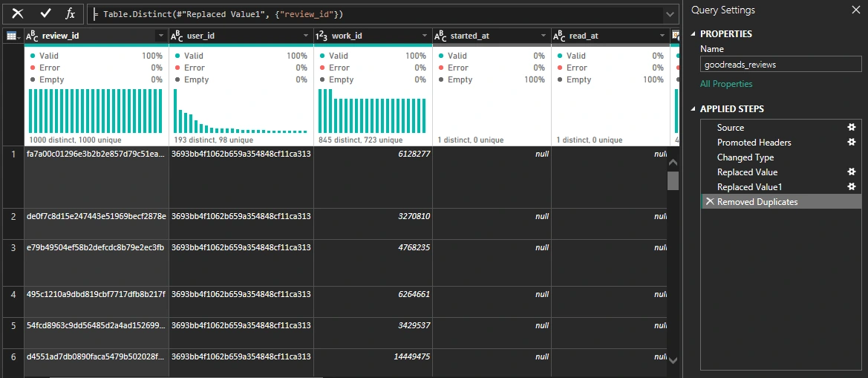The image size is (868, 378).
Task: Click user_id column distribution chart
Action: pyautogui.click(x=241, y=111)
